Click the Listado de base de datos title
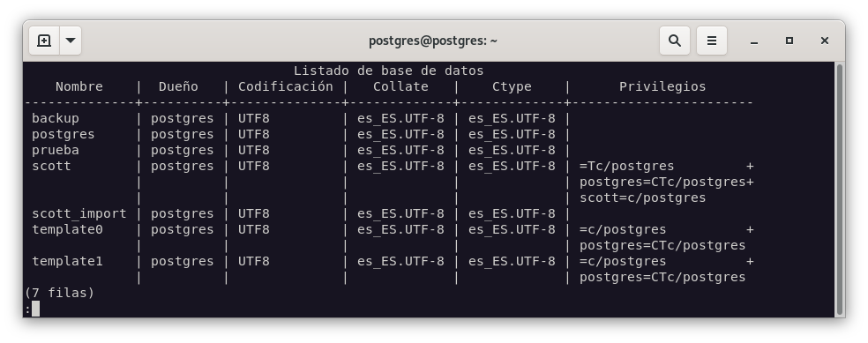 click(388, 71)
